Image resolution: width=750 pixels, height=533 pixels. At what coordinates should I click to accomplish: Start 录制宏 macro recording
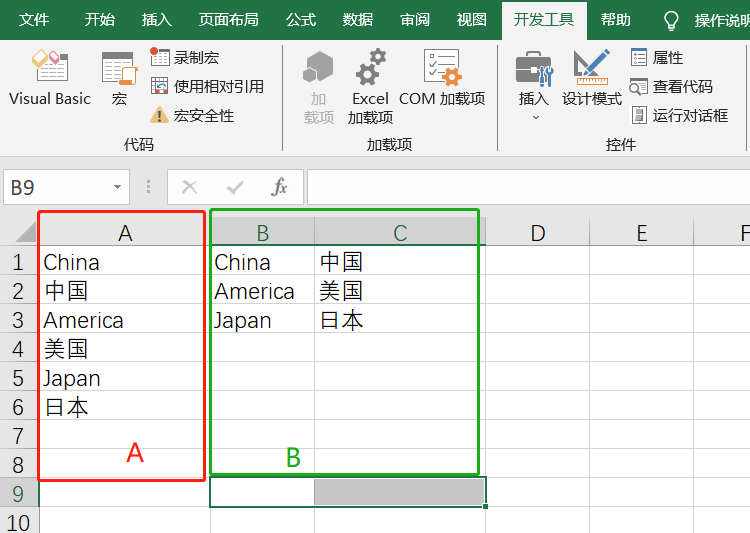coord(185,58)
